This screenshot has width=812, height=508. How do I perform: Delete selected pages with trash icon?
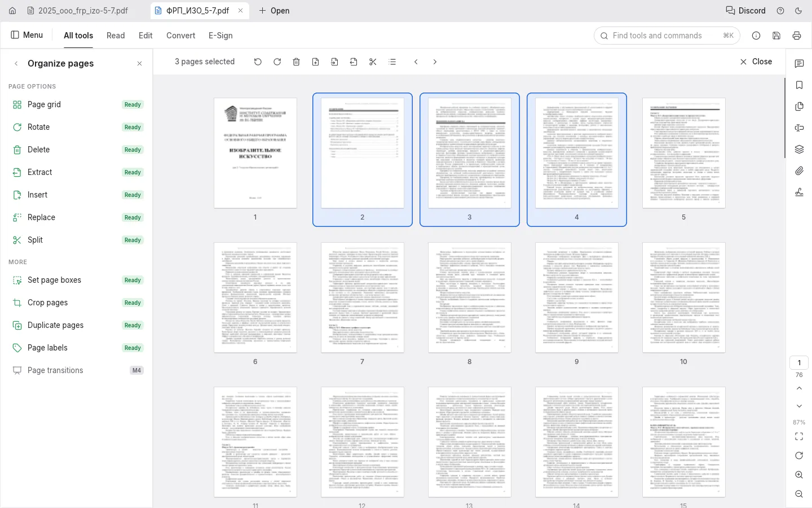coord(296,62)
